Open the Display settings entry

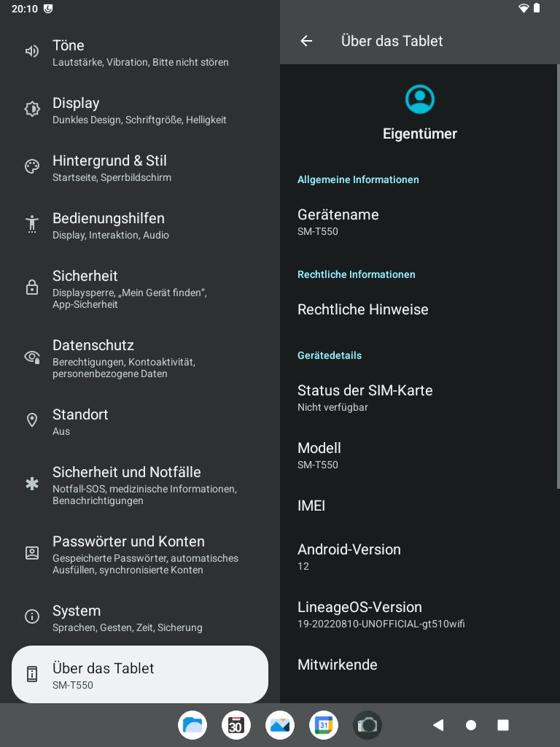(140, 111)
